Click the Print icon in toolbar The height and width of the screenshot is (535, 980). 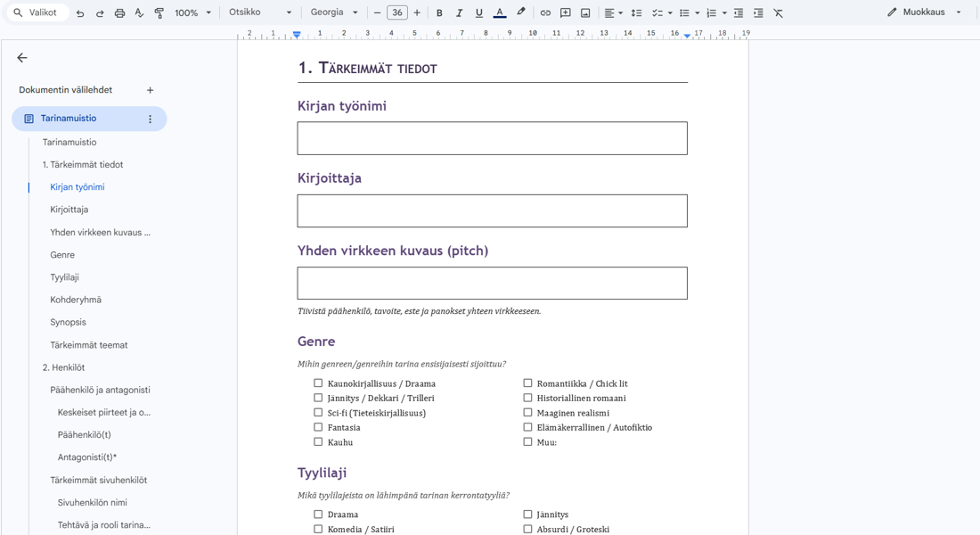tap(119, 12)
